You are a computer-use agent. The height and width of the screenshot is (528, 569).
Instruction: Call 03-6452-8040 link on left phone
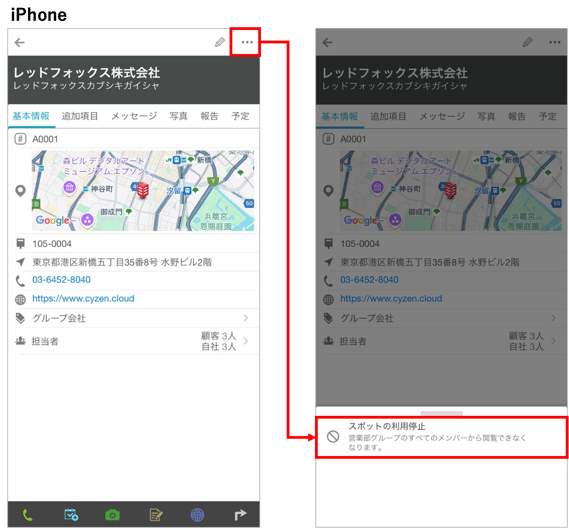point(61,280)
